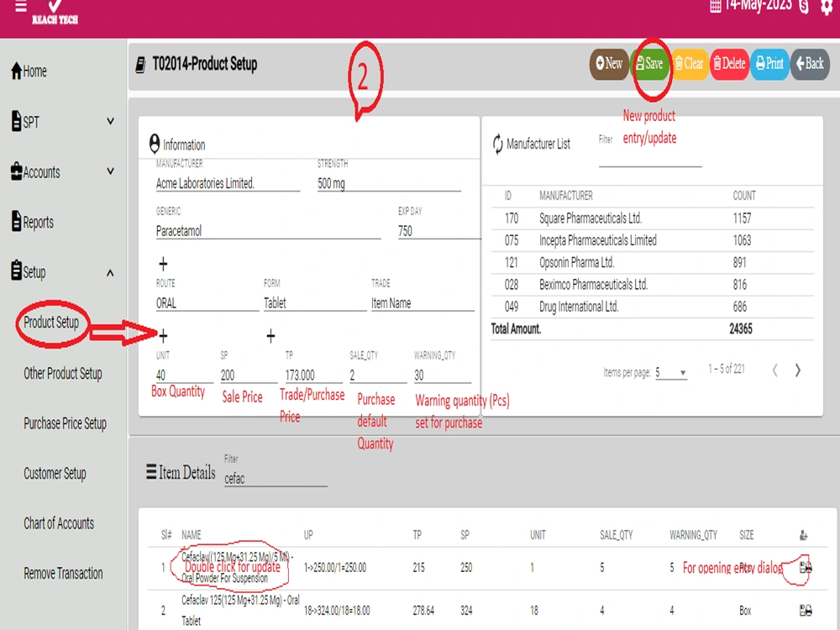Select Incepta Pharmaceuticals Limited row
840x630 pixels.
click(x=652, y=240)
